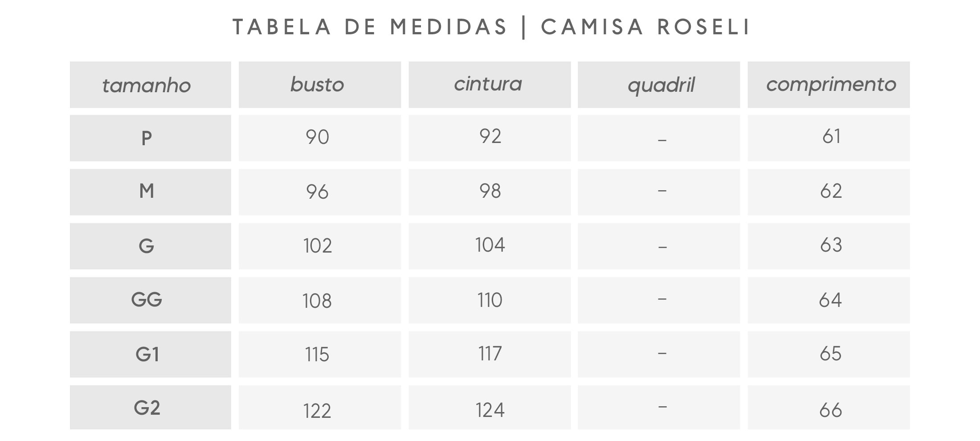Click the table title 'Tabela de Medidas'
The image size is (980, 441).
370,27
